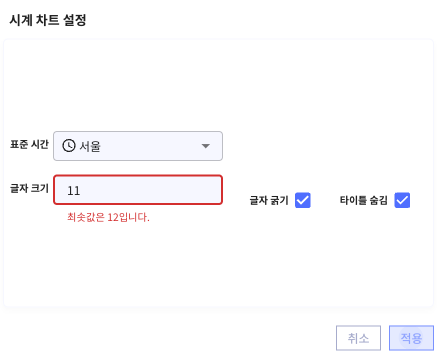Focus the 글자 크기 input field
Viewport: 438px width, 362px height.
tap(138, 190)
